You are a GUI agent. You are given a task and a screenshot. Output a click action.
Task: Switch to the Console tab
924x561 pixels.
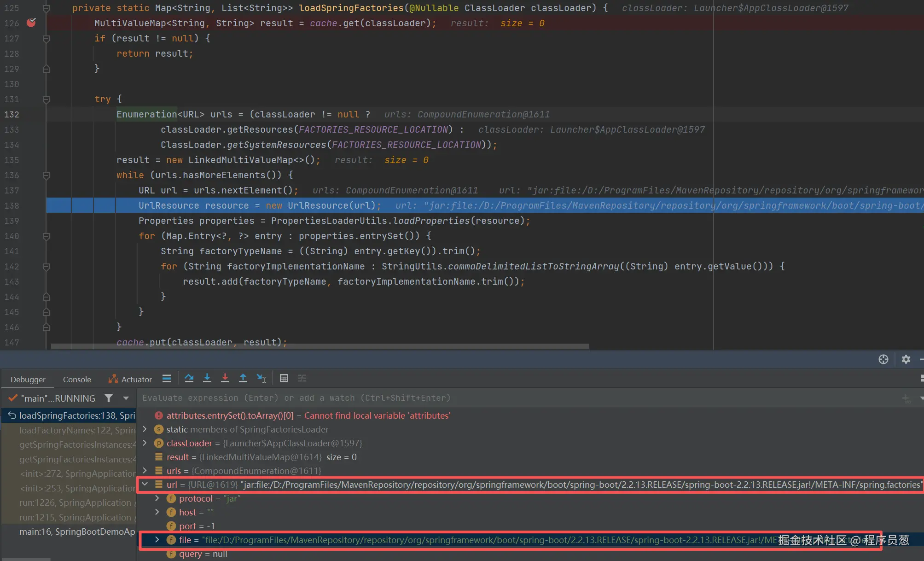pyautogui.click(x=77, y=380)
